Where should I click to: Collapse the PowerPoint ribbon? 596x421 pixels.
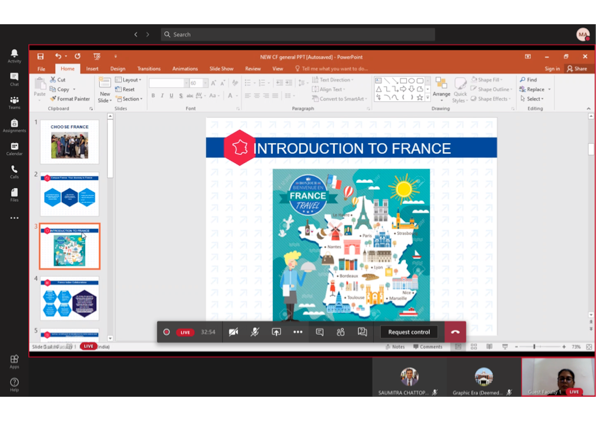pos(588,109)
